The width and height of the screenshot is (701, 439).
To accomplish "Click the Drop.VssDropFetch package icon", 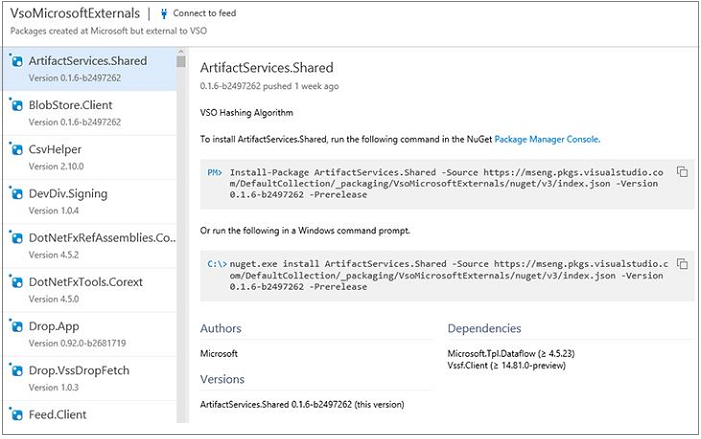I will point(17,371).
